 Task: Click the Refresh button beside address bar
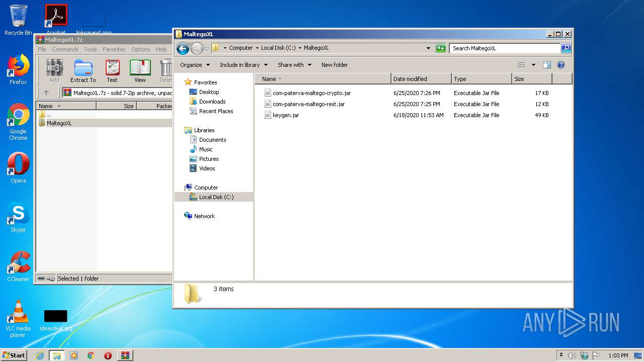pos(441,48)
